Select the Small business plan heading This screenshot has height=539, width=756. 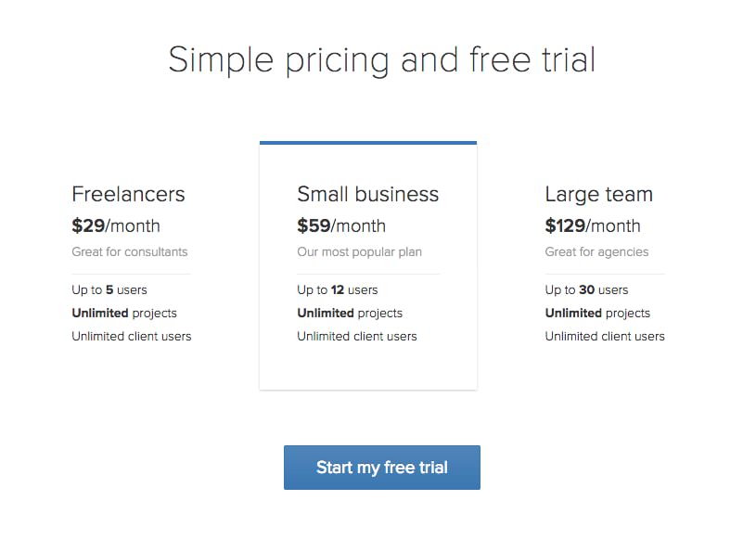coord(367,195)
